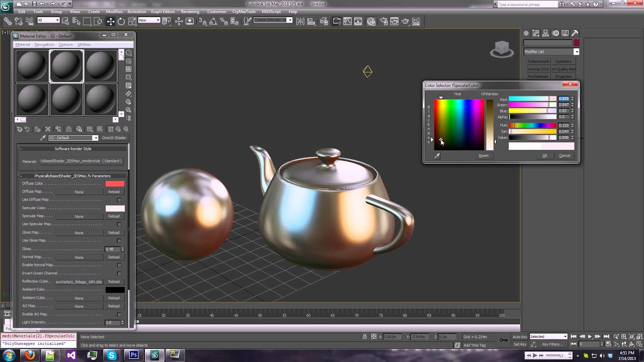Click Reset in the Color Selector dialog
The image size is (644, 362).
click(484, 156)
